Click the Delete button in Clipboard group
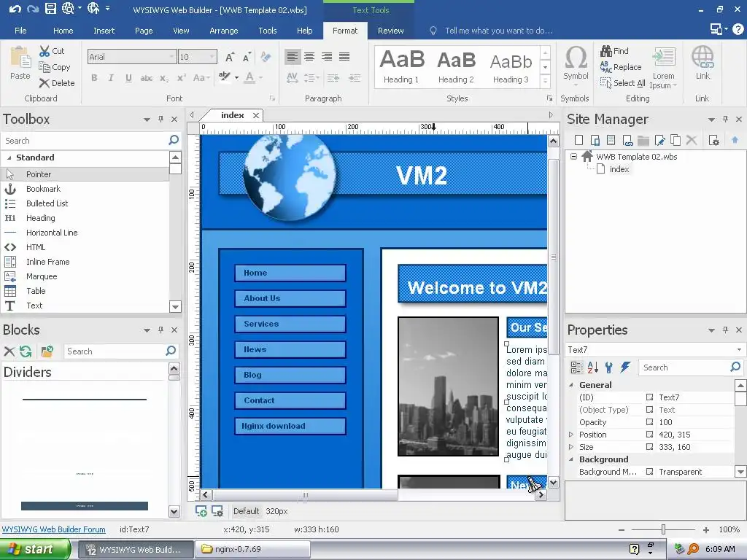Screen dimensions: 747x560 (x=57, y=83)
